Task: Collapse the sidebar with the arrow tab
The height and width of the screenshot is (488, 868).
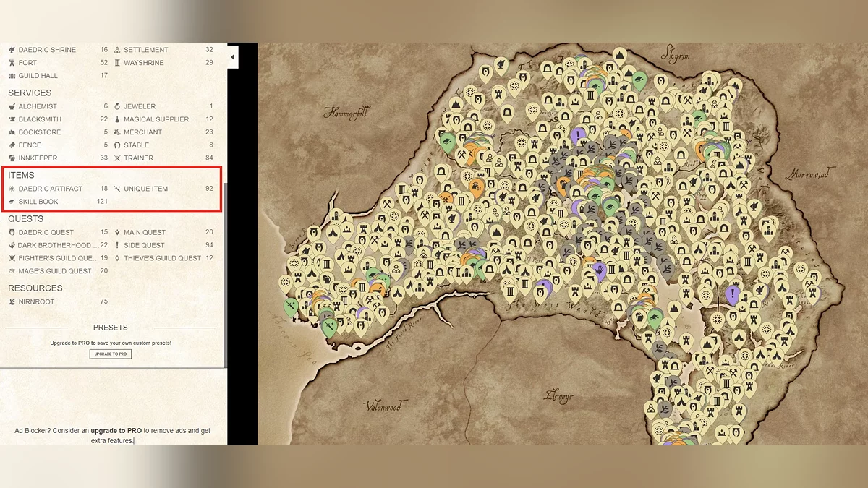Action: point(232,57)
